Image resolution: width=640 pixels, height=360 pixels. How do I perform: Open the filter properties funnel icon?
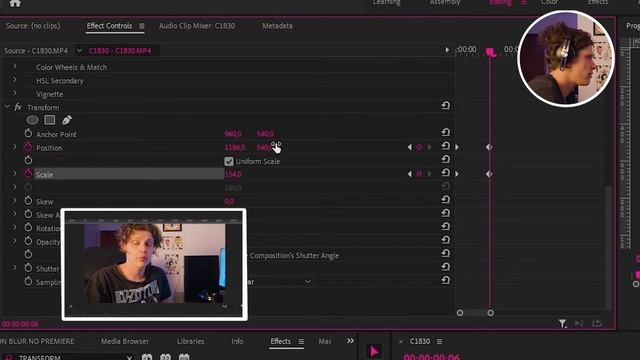(562, 324)
